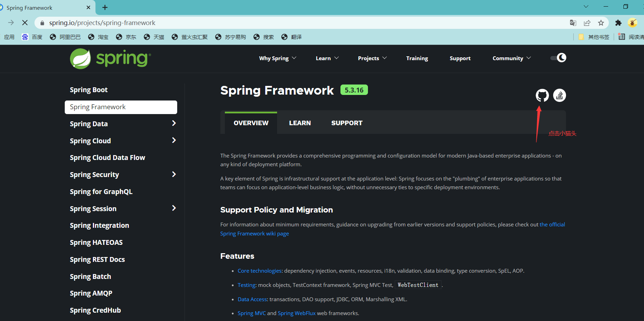Open the 阿里巴巴 bookmark
This screenshot has height=321, width=644.
65,37
